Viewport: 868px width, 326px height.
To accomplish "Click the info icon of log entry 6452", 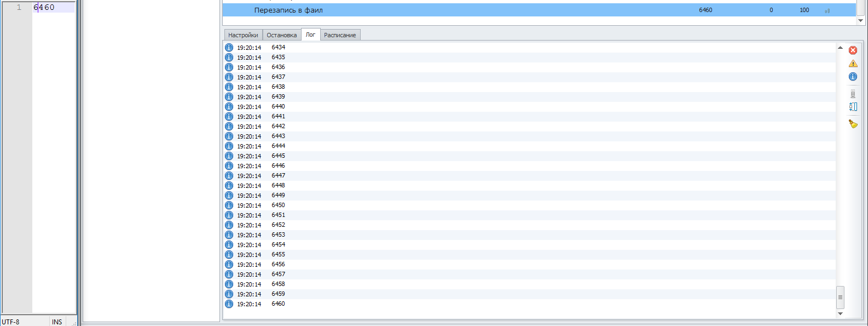I will coord(229,225).
